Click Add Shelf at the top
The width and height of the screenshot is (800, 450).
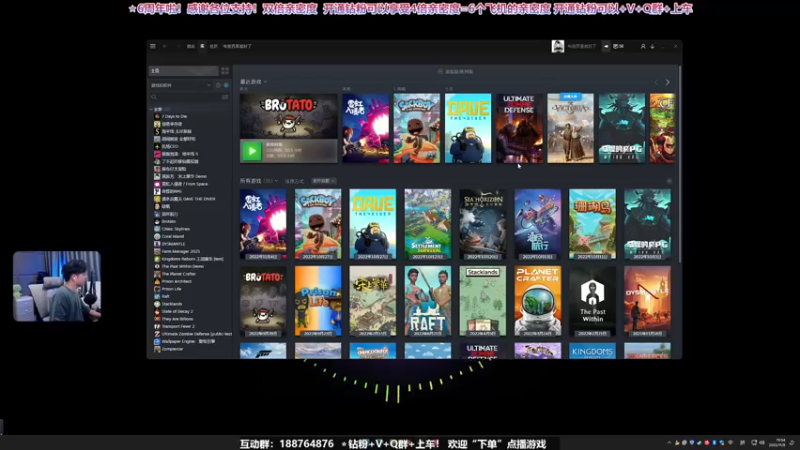[456, 71]
